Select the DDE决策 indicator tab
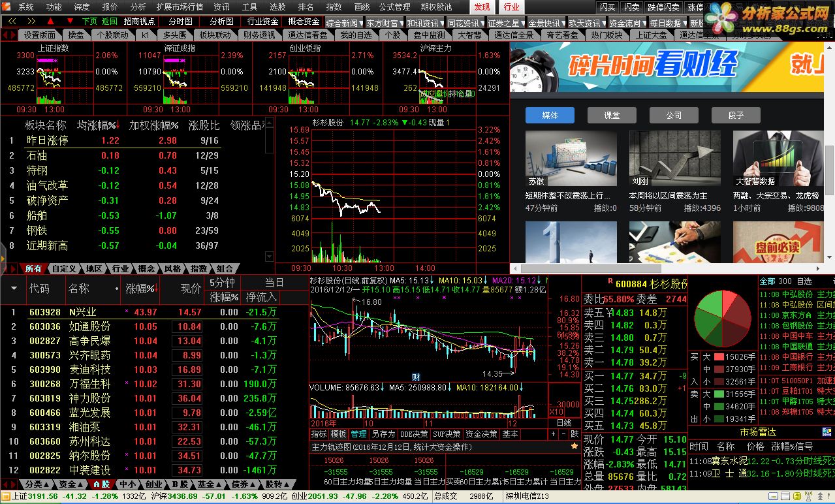835x504 pixels. pyautogui.click(x=414, y=433)
